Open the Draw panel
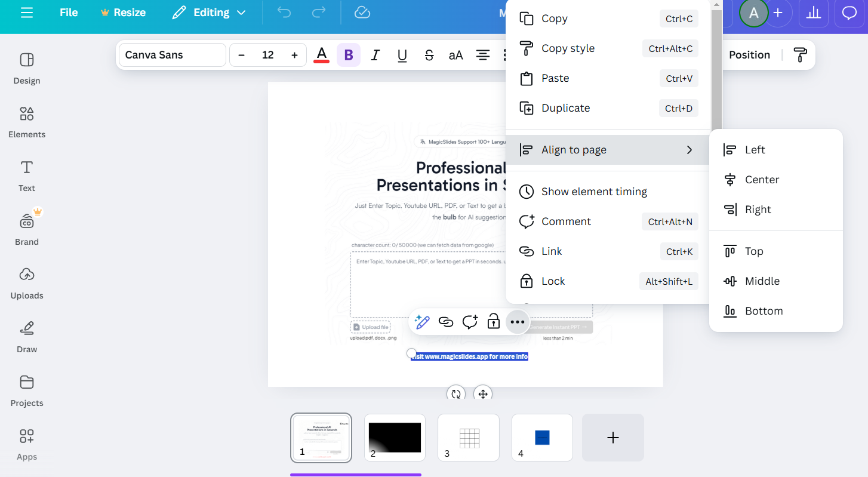 (27, 337)
